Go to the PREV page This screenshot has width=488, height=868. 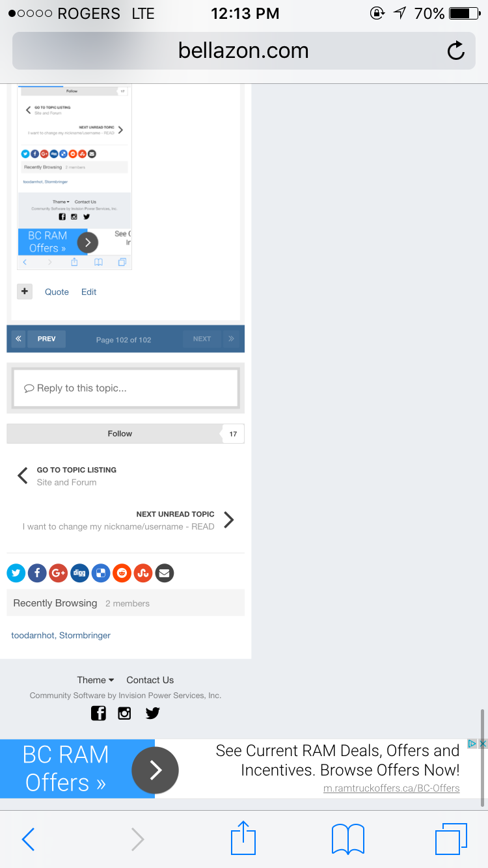point(46,339)
